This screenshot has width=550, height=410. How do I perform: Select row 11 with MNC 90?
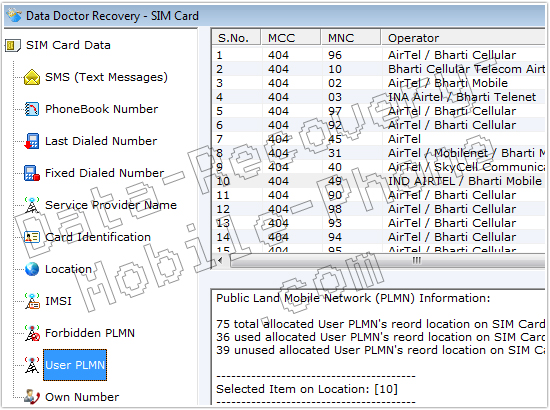click(x=378, y=195)
